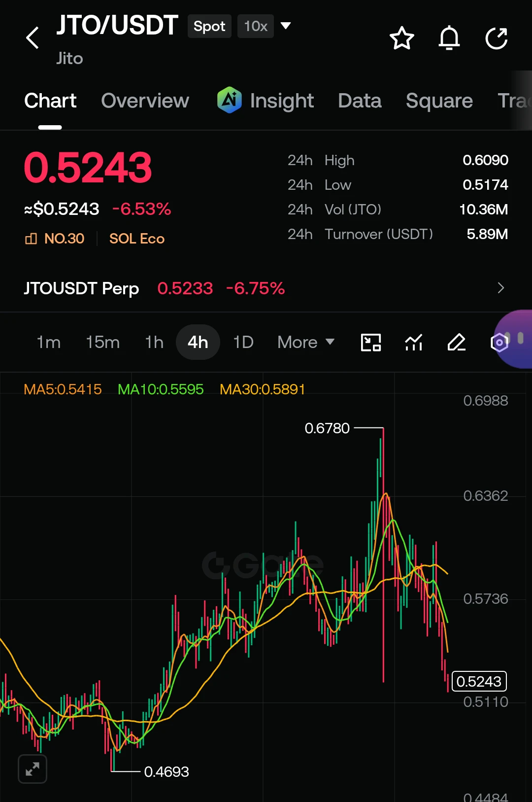This screenshot has width=532, height=802.
Task: Tap the 24h Vol value 10.36M
Action: pyautogui.click(x=483, y=209)
